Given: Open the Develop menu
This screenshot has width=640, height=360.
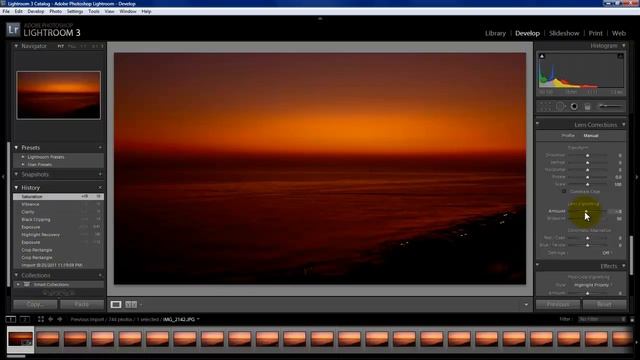Looking at the screenshot, I should coord(36,11).
